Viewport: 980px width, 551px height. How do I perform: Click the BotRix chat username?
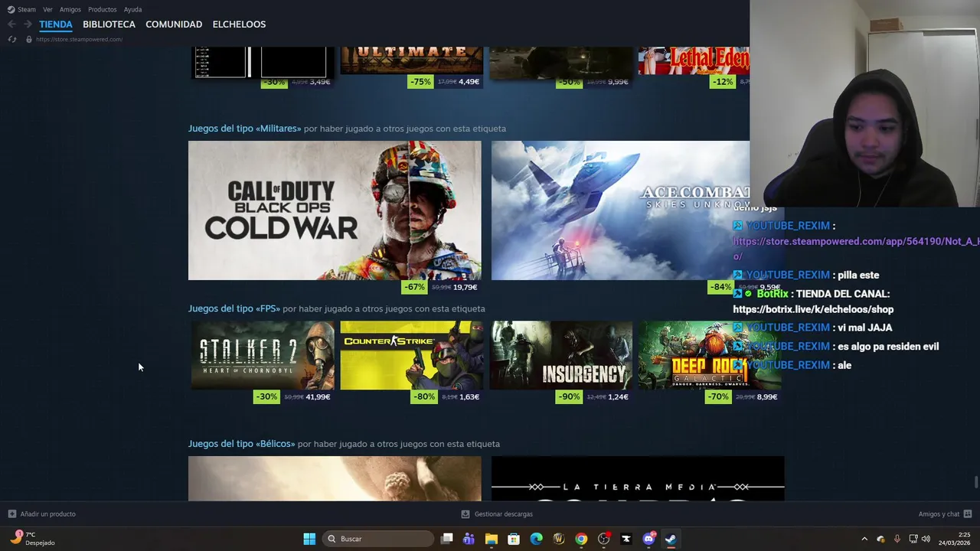(x=772, y=294)
